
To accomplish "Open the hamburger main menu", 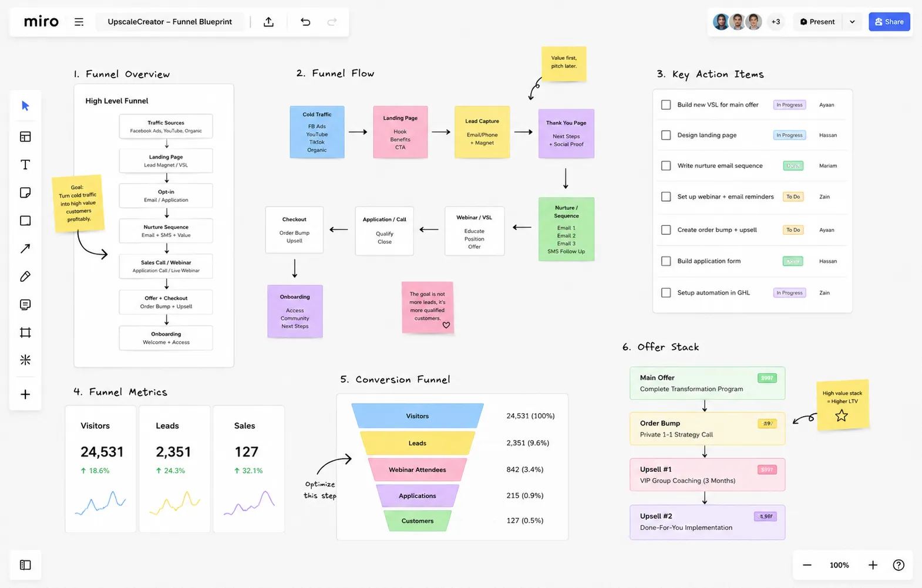I will (x=79, y=22).
